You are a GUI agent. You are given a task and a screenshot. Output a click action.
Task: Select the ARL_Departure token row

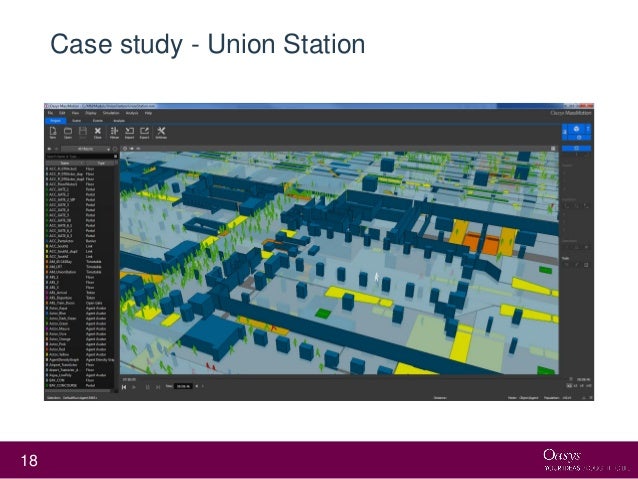[79, 298]
